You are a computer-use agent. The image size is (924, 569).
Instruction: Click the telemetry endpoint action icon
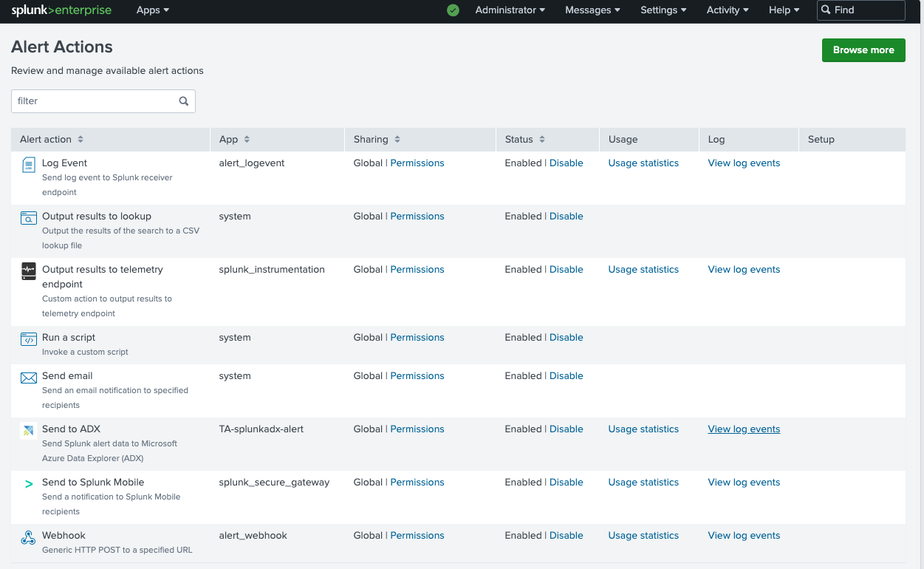click(28, 271)
